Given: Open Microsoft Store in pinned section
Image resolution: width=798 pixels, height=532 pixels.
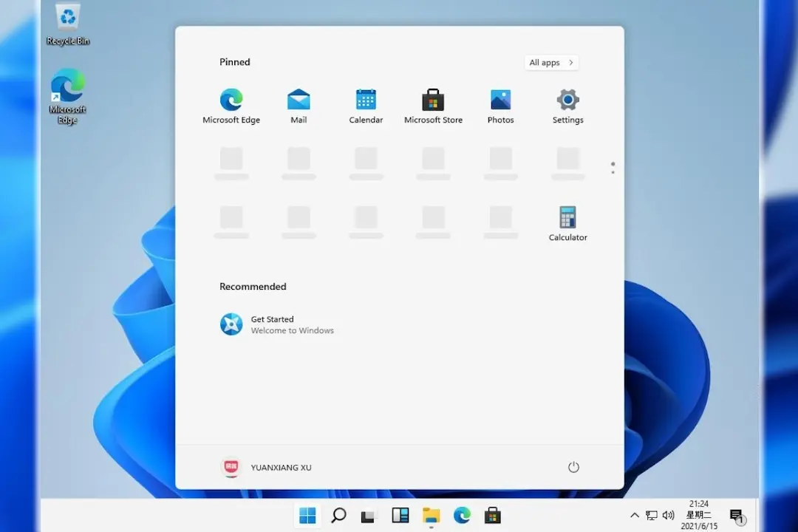Looking at the screenshot, I should [x=433, y=106].
